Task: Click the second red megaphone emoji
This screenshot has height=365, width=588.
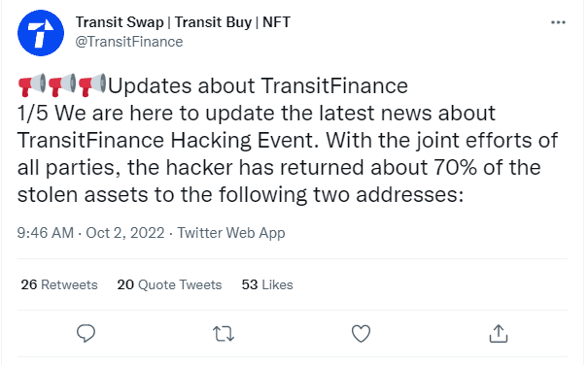Action: coord(62,84)
